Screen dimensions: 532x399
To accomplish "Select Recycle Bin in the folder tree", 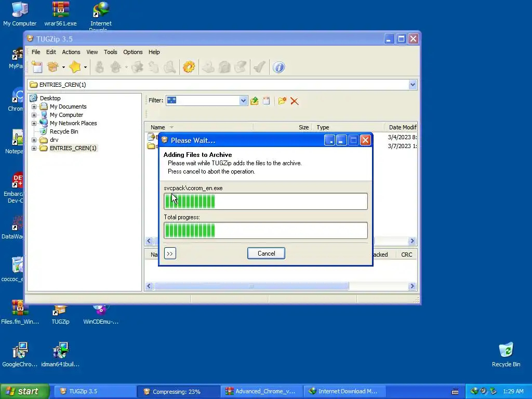I will click(64, 131).
